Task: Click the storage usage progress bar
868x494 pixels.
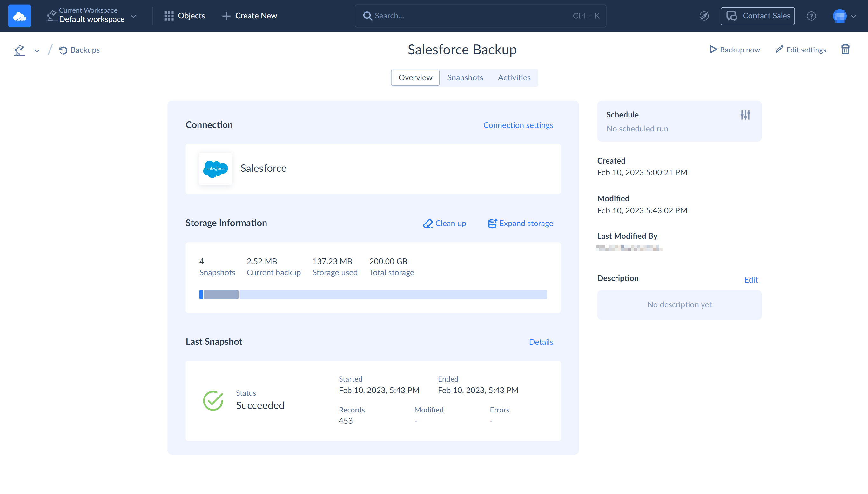Action: click(373, 295)
